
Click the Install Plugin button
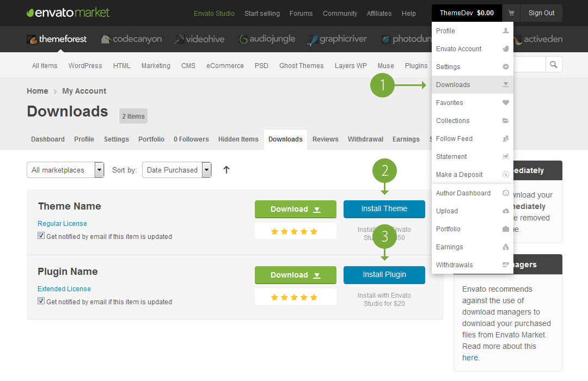pos(384,275)
